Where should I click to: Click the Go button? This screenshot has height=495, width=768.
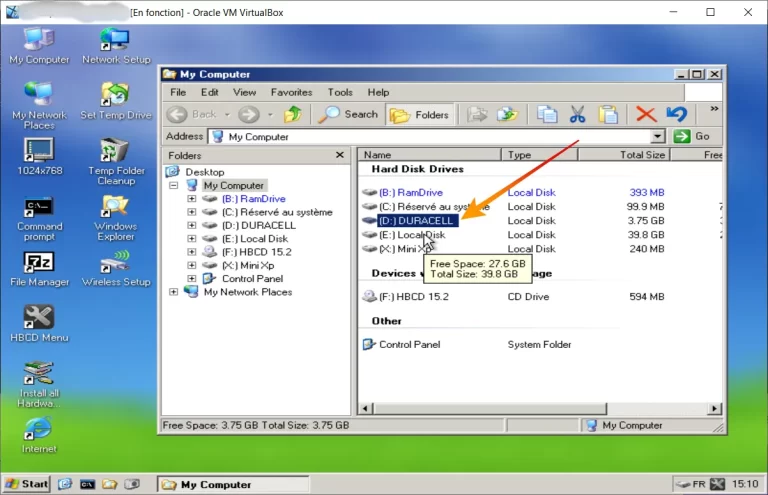692,137
